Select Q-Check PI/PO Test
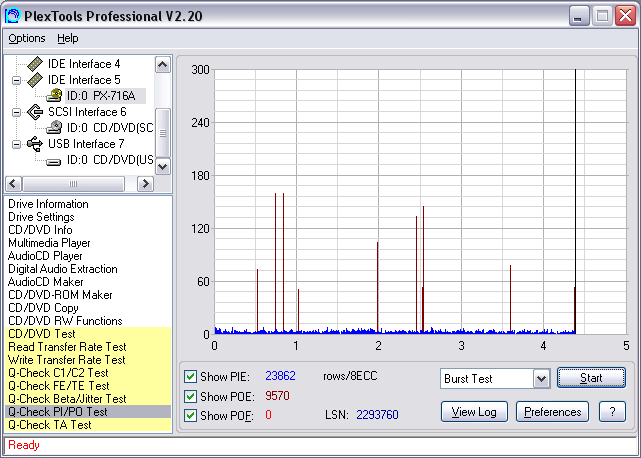The width and height of the screenshot is (641, 458). point(88,412)
